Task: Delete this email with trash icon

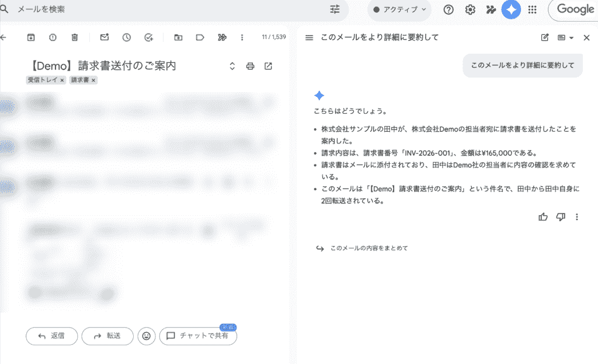Action: point(75,37)
